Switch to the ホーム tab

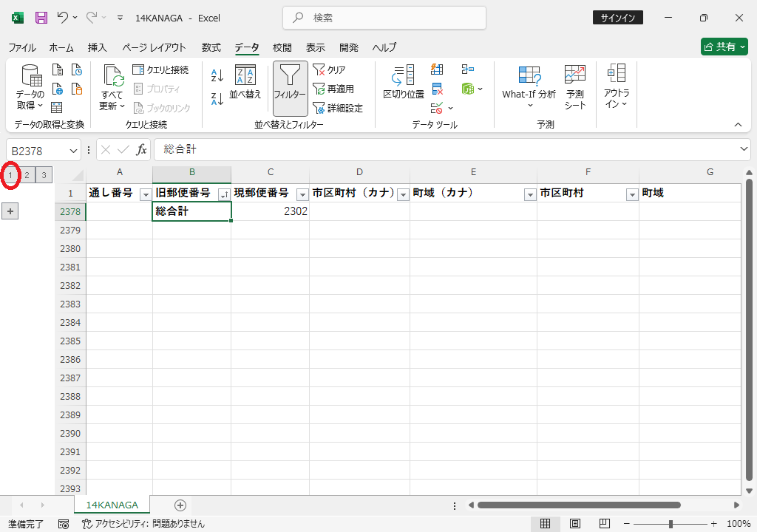(x=61, y=47)
